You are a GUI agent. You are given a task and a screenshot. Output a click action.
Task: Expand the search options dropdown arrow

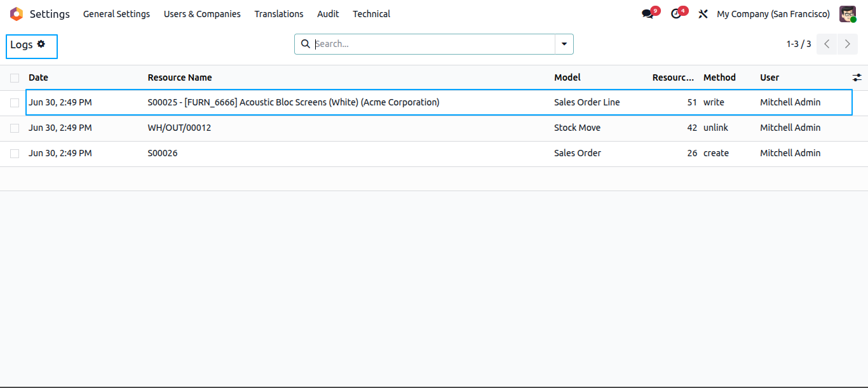click(x=564, y=44)
